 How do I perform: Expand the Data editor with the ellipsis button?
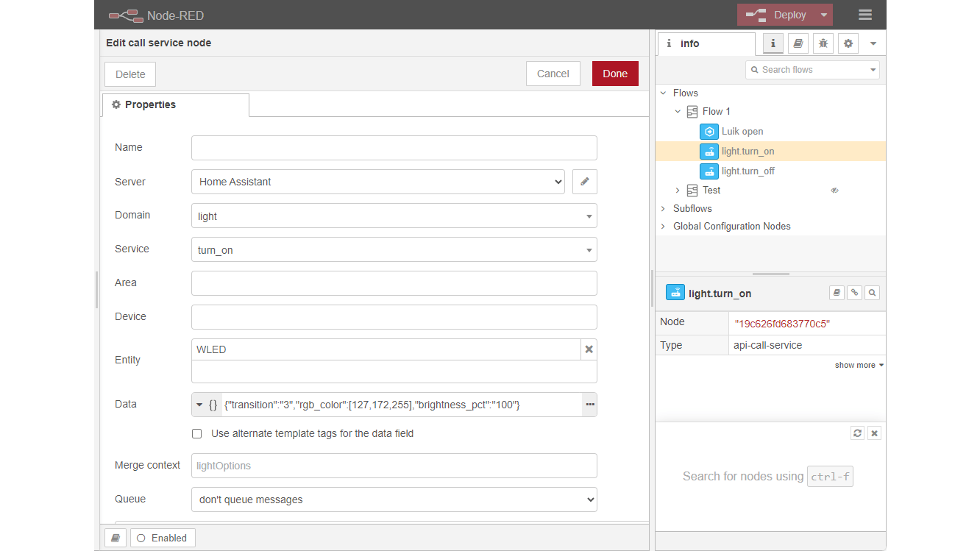coord(589,405)
